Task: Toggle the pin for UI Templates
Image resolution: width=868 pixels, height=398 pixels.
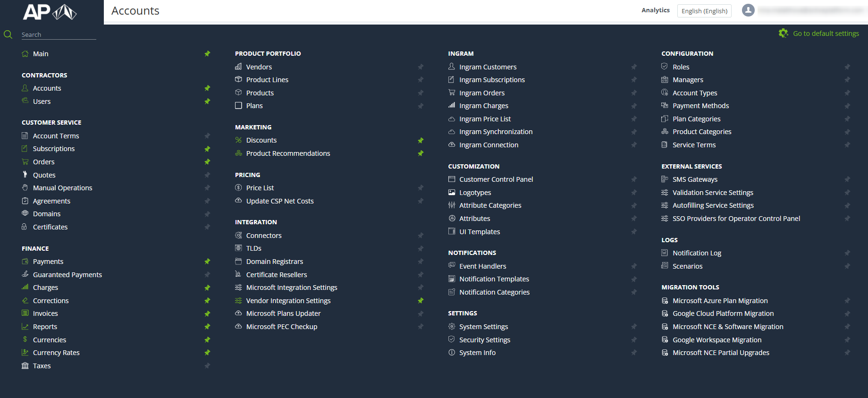Action: pos(634,231)
